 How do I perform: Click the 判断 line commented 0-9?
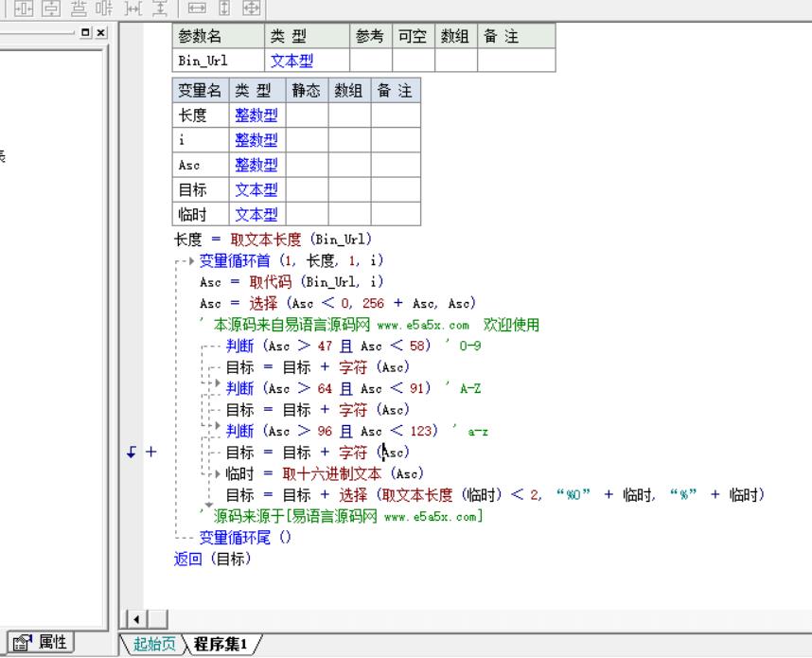[354, 346]
